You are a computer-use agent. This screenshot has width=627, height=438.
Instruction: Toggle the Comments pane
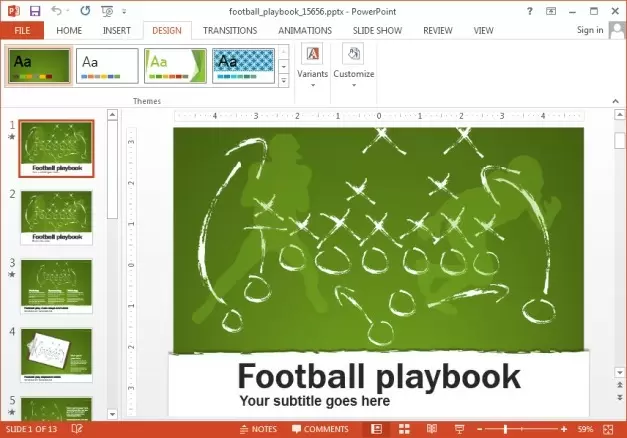320,429
